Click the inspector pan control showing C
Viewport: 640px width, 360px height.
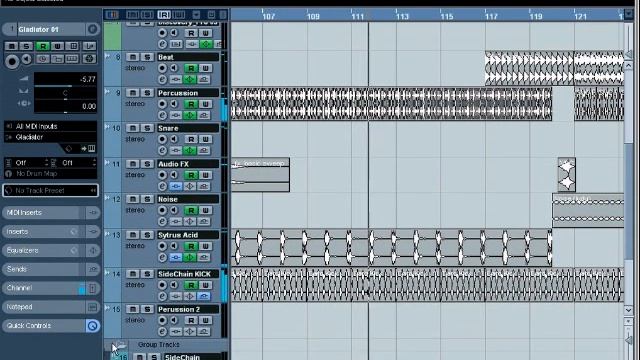click(x=65, y=93)
